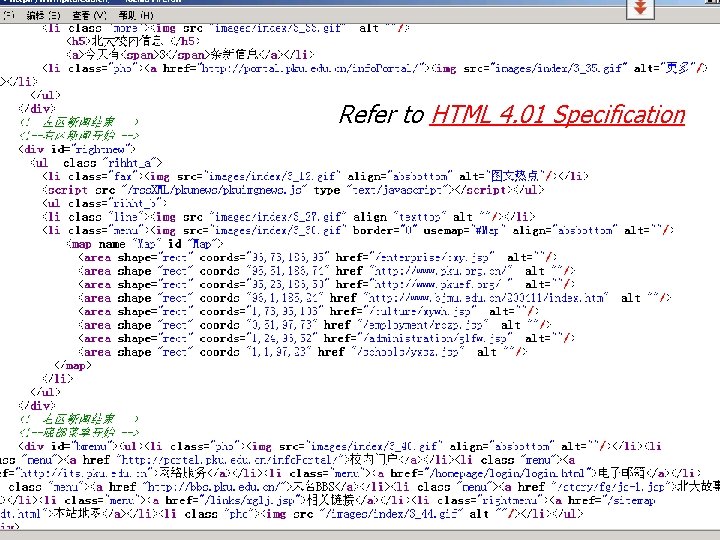Click the its.pku.edu.cn 网络服务 line
720x540 pixels.
(351, 473)
